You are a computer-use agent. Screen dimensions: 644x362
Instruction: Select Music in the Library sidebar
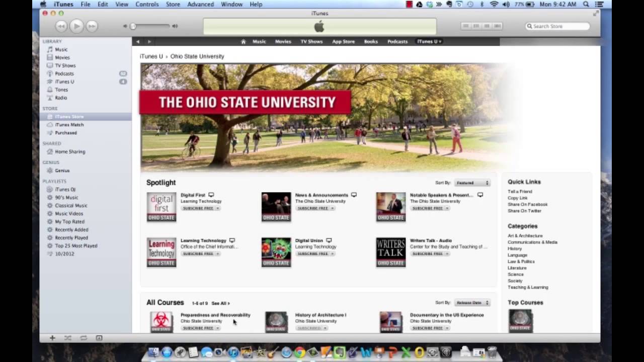tap(61, 49)
